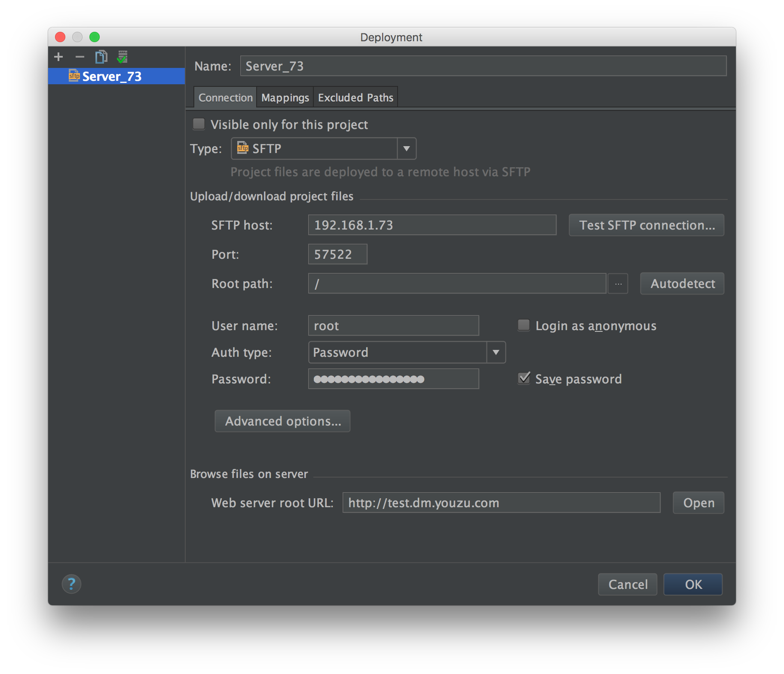
Task: Click the Autodetect button
Action: pyautogui.click(x=682, y=284)
